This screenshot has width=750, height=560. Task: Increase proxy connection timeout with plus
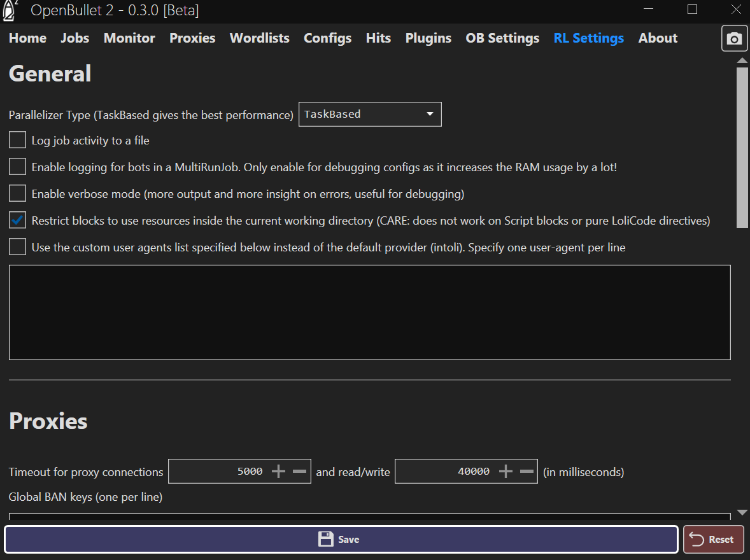(x=278, y=472)
